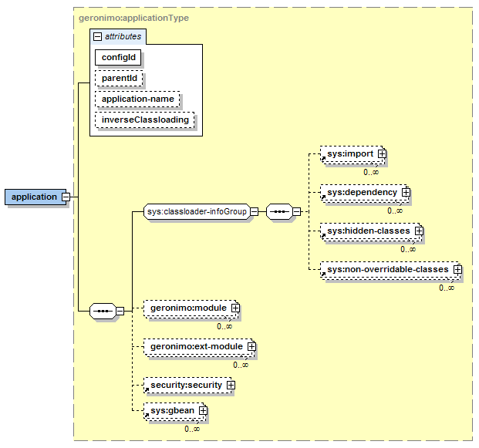The width and height of the screenshot is (479, 448).
Task: Select the sys:dependency element box
Action: [x=363, y=194]
